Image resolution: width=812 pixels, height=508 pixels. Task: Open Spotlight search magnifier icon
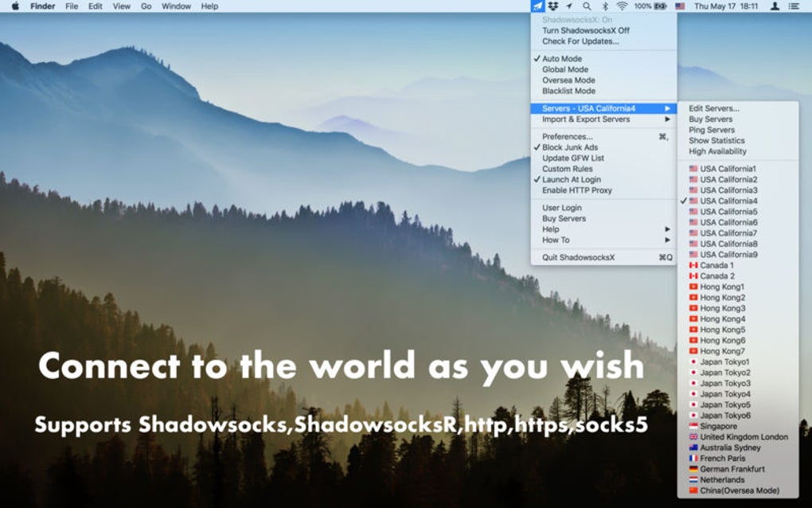pos(586,6)
